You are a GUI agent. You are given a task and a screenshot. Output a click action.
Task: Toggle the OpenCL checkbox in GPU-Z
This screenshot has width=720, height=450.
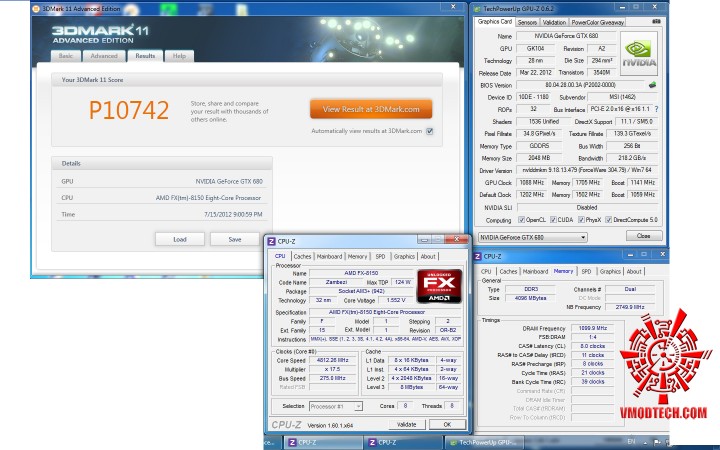[521, 220]
